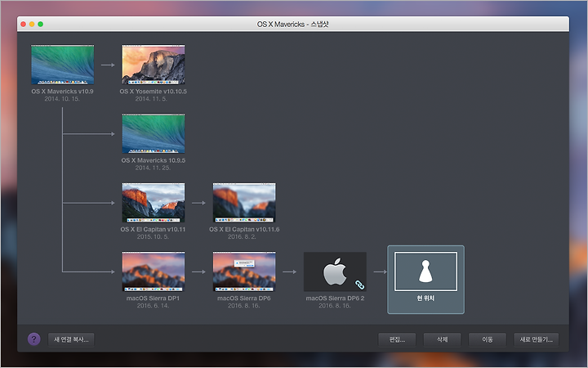
Task: Select the OS X Mavericks 10.9.5 snapshot thumbnail
Action: click(x=154, y=133)
